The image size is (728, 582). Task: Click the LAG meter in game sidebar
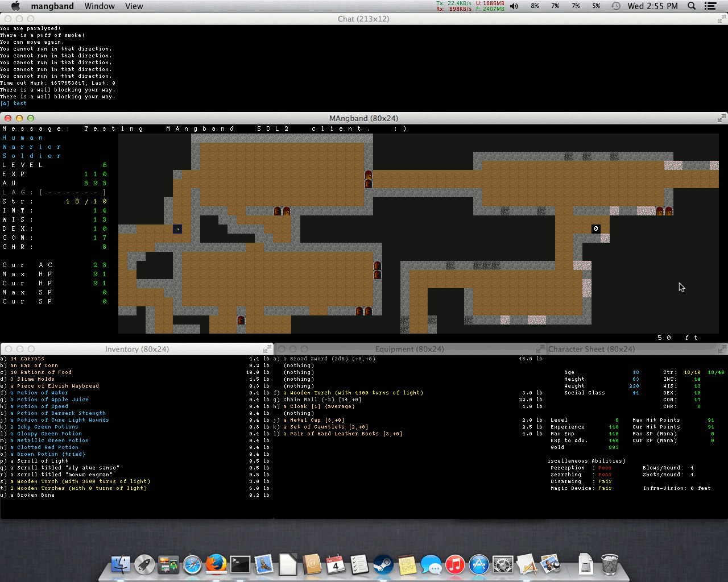[x=54, y=192]
